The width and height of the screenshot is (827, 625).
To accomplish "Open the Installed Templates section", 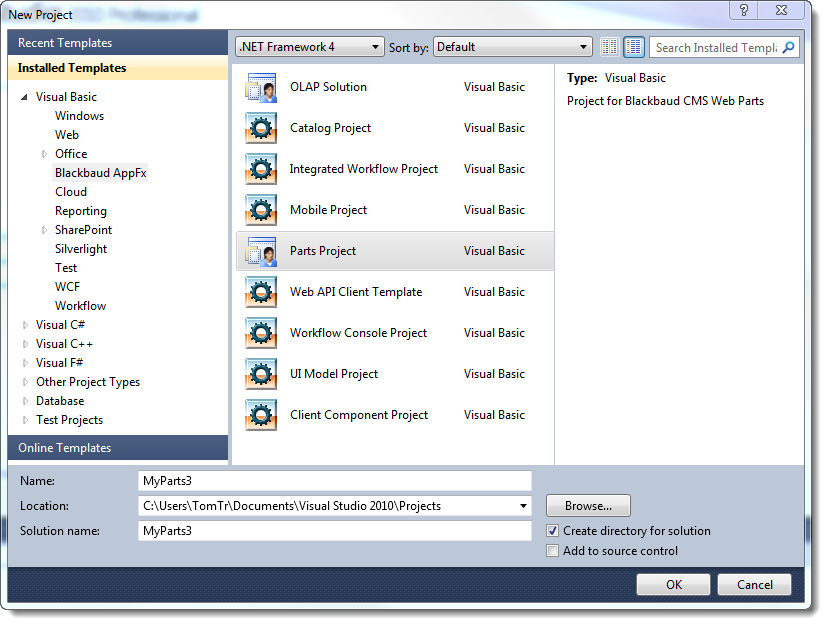I will 118,68.
